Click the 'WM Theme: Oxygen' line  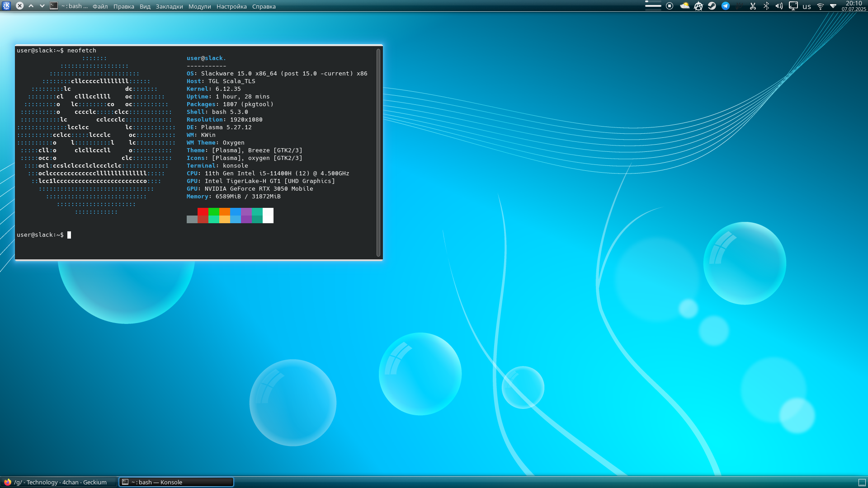[x=216, y=143]
